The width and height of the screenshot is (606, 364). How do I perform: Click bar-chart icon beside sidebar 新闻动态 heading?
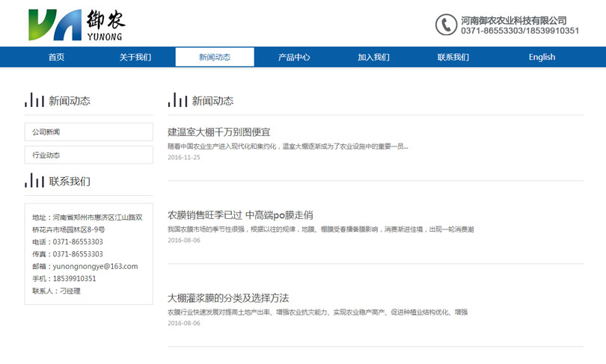click(34, 100)
